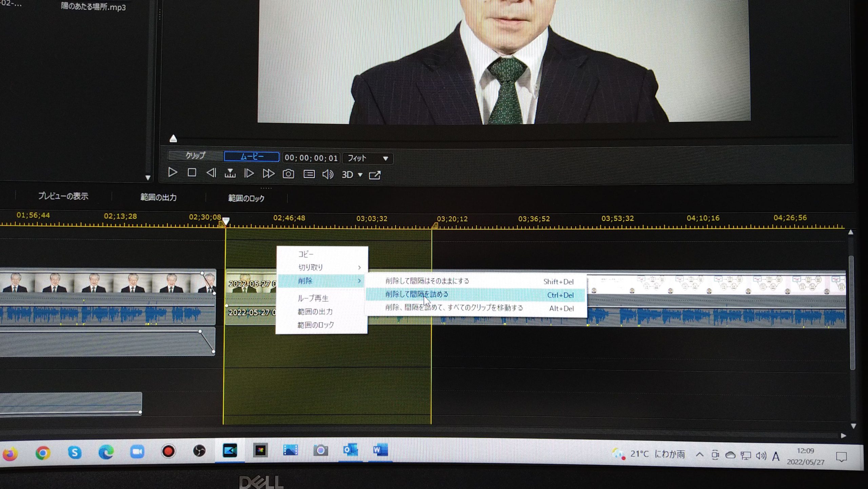Click the 00;00;00;01 timecode field
This screenshot has width=868, height=489.
click(311, 158)
